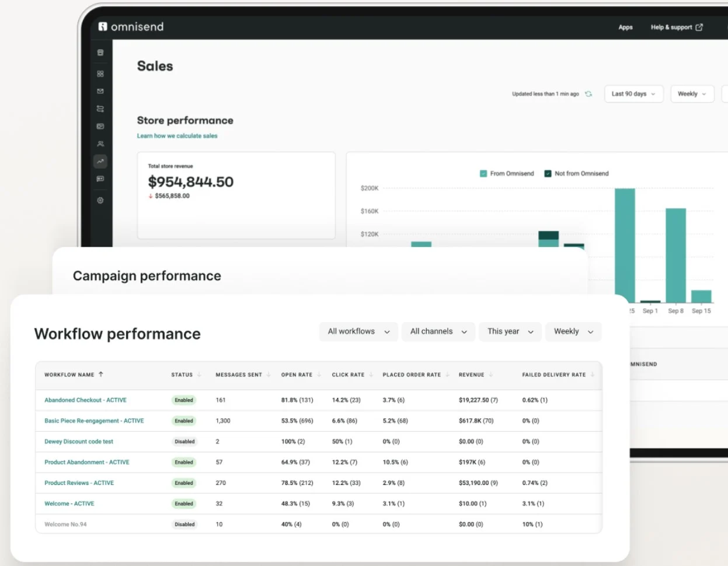Click revenue value $617.8K (70)

[476, 421]
